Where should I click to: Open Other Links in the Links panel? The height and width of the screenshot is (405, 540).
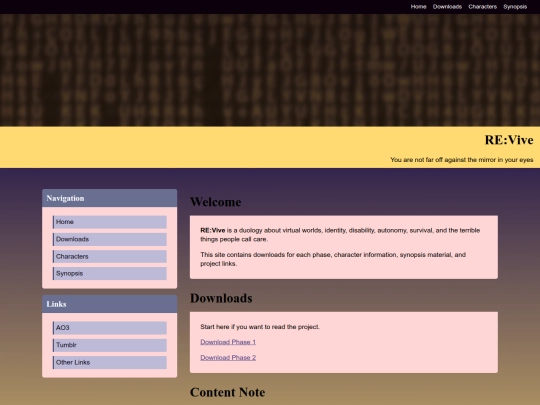coord(110,362)
